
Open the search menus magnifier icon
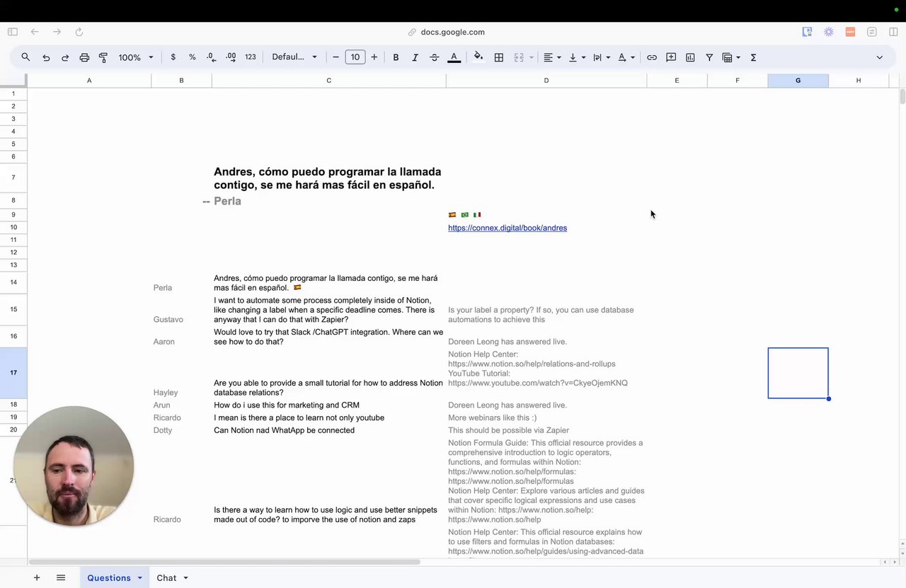point(25,57)
